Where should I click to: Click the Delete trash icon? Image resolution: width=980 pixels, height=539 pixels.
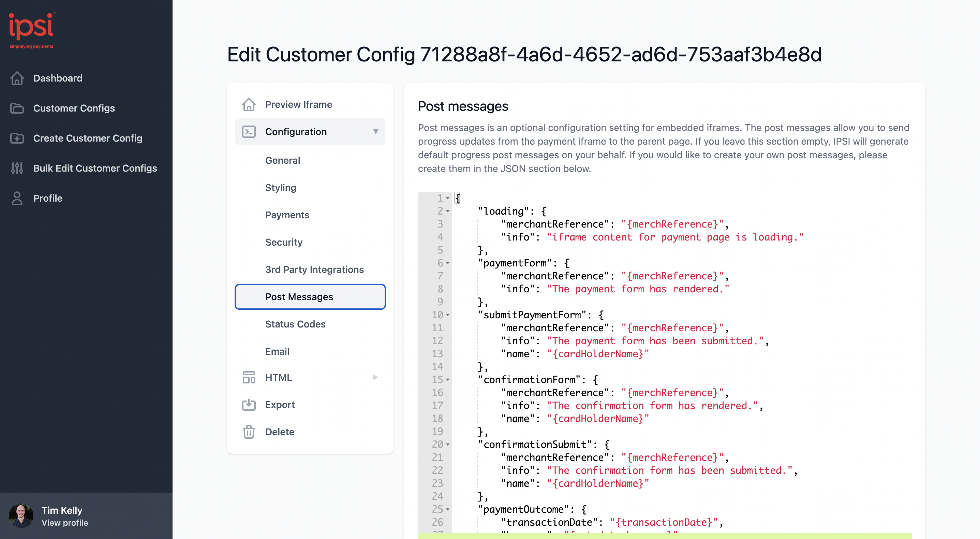[x=249, y=432]
